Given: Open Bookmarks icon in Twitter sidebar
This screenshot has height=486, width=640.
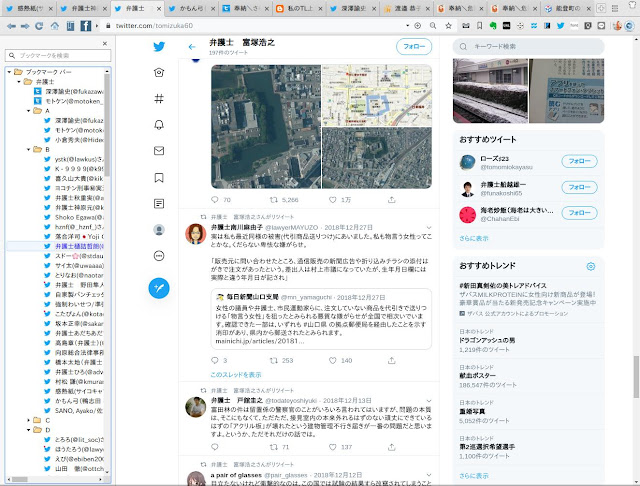Looking at the screenshot, I should [x=159, y=178].
